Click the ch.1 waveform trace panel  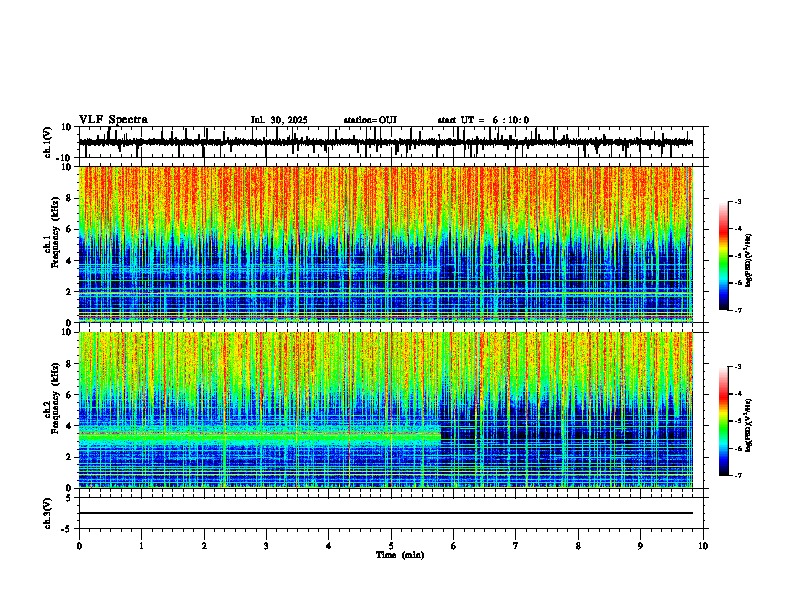(x=391, y=142)
